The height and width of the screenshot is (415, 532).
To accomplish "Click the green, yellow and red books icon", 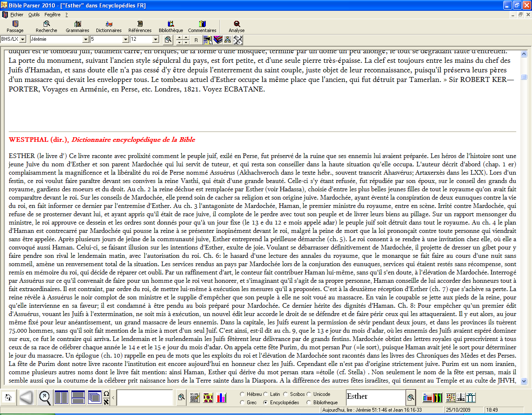I will pyautogui.click(x=438, y=398).
